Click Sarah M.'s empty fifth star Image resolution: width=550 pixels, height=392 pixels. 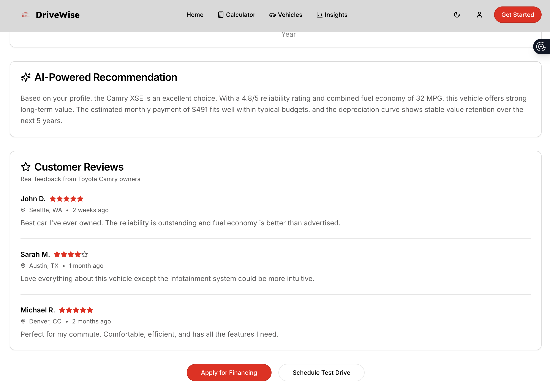[x=85, y=254]
